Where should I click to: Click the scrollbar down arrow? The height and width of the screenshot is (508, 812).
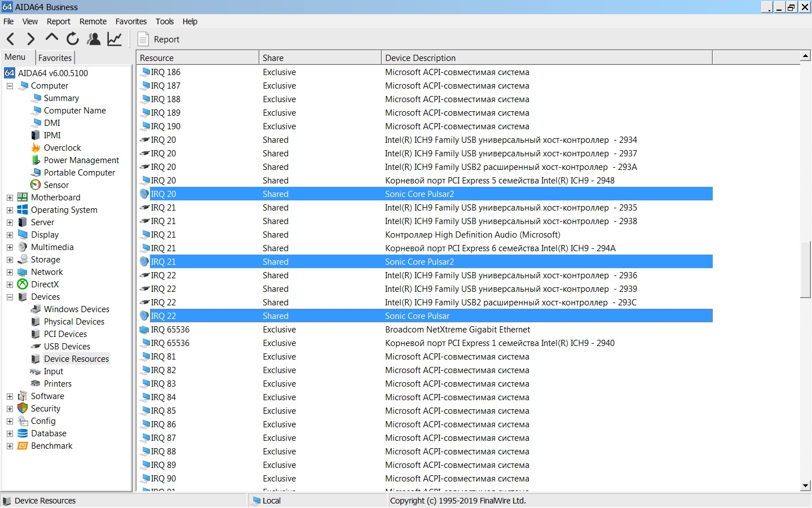click(x=806, y=485)
